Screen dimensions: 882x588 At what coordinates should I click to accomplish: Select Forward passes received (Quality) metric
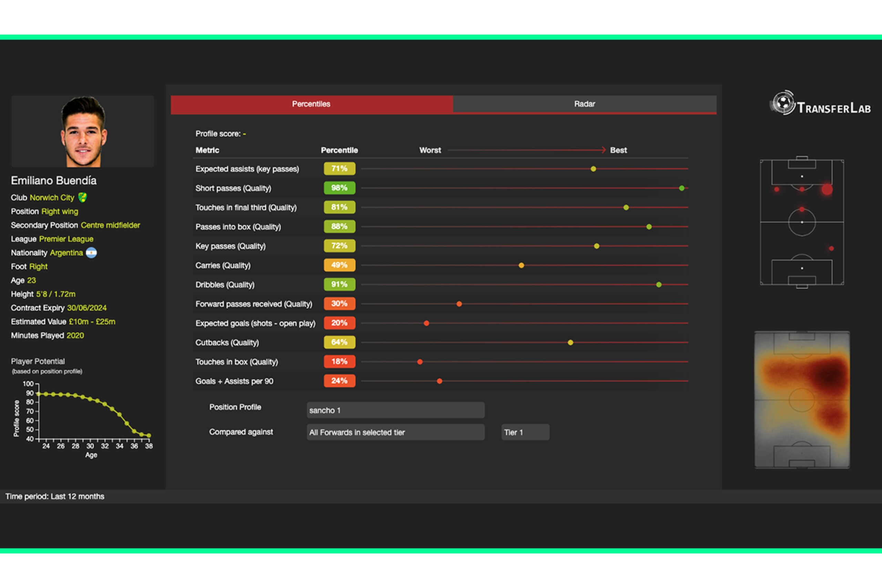254,304
